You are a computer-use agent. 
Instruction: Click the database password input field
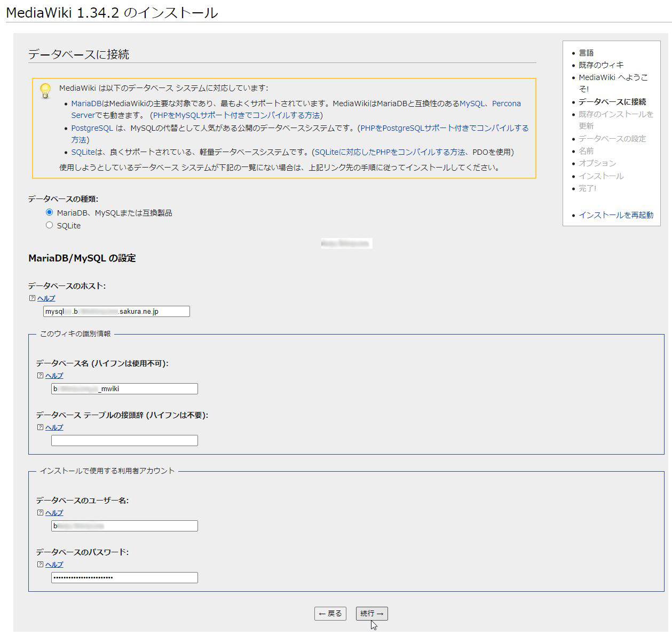coord(124,578)
